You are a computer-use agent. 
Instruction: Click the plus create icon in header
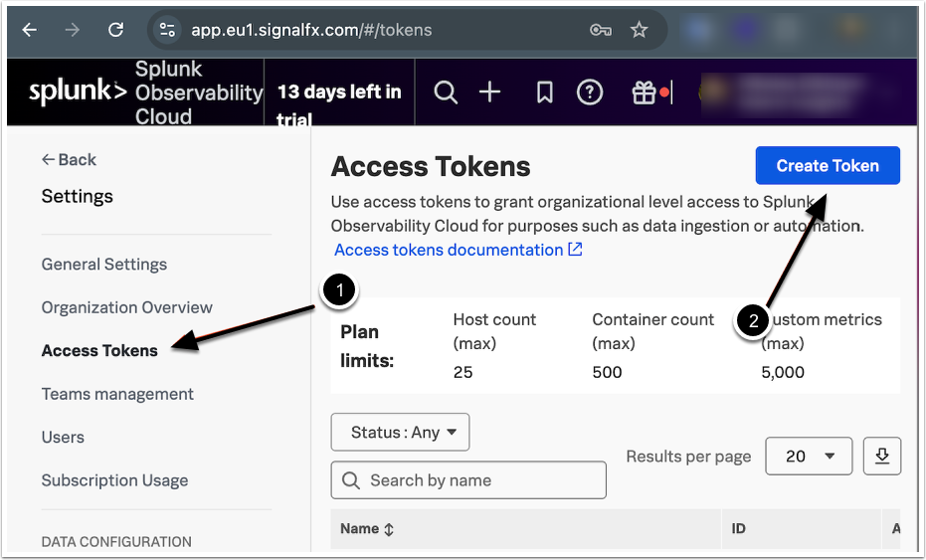click(490, 93)
